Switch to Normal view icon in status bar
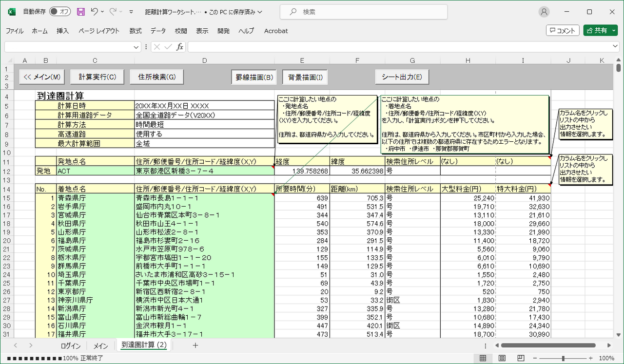Viewport: 624px width, 364px height. coord(483,358)
